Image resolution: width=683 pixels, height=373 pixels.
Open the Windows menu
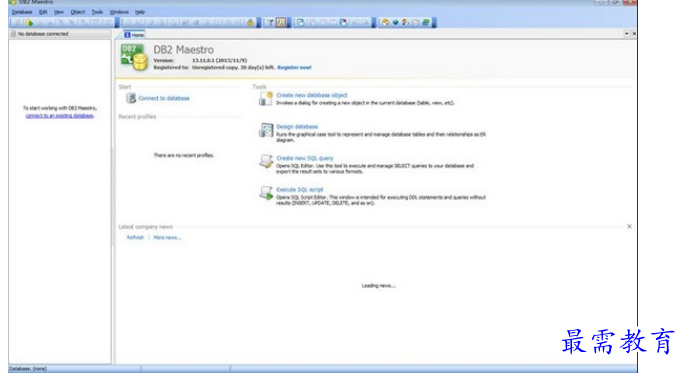pyautogui.click(x=119, y=12)
